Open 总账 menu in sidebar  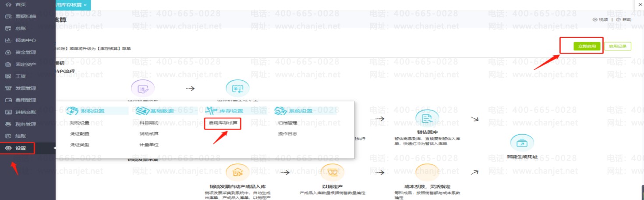coord(21,28)
